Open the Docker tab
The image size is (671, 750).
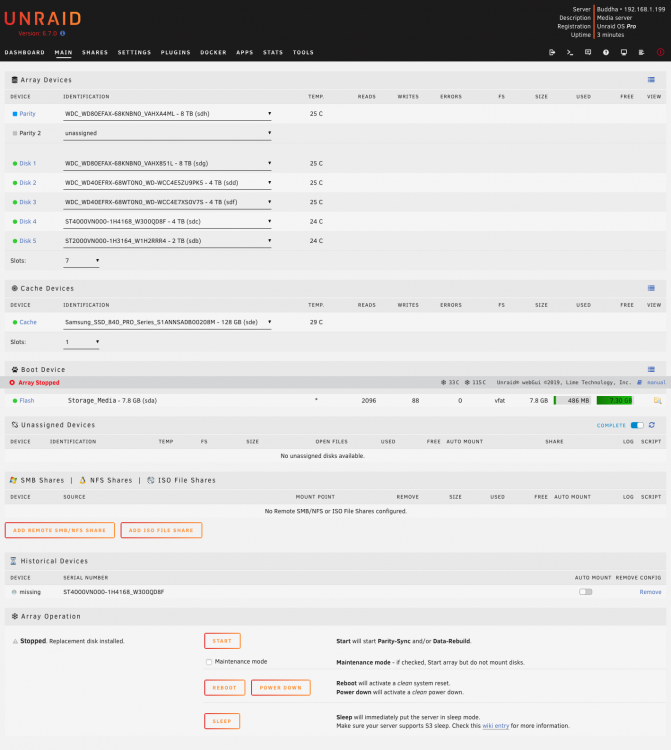[213, 53]
